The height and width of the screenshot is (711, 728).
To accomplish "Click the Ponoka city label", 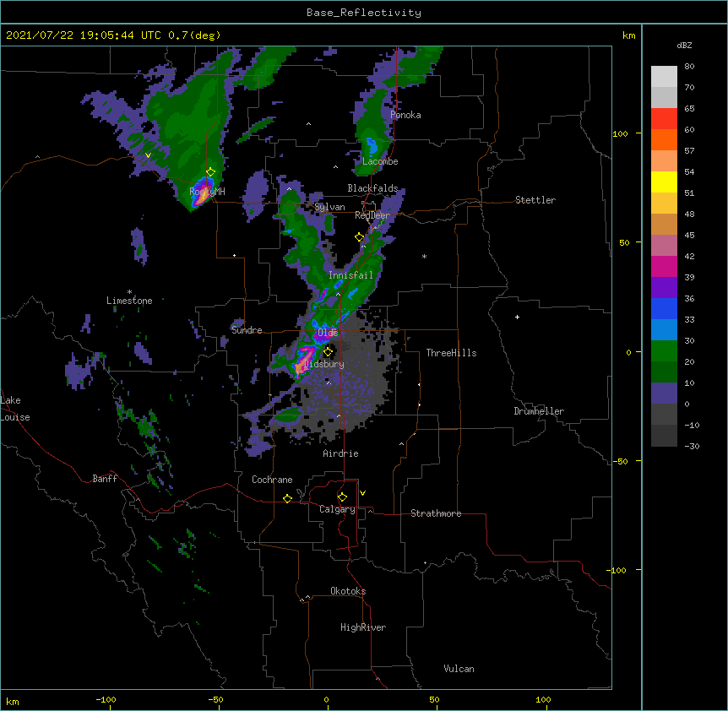I will pyautogui.click(x=405, y=115).
